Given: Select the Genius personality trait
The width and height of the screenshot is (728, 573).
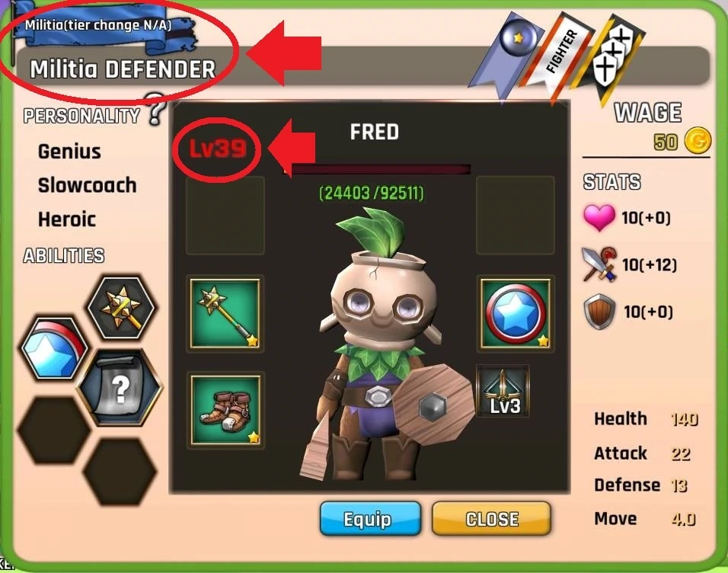Looking at the screenshot, I should tap(69, 152).
